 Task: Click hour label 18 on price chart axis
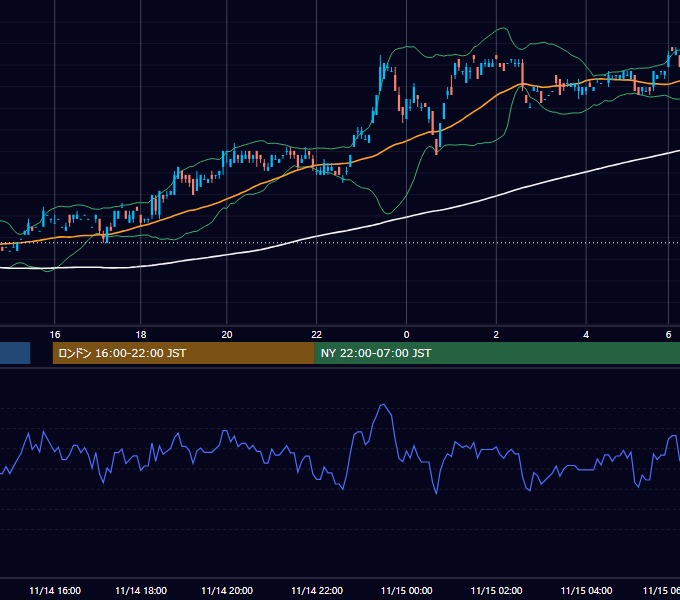tap(141, 335)
